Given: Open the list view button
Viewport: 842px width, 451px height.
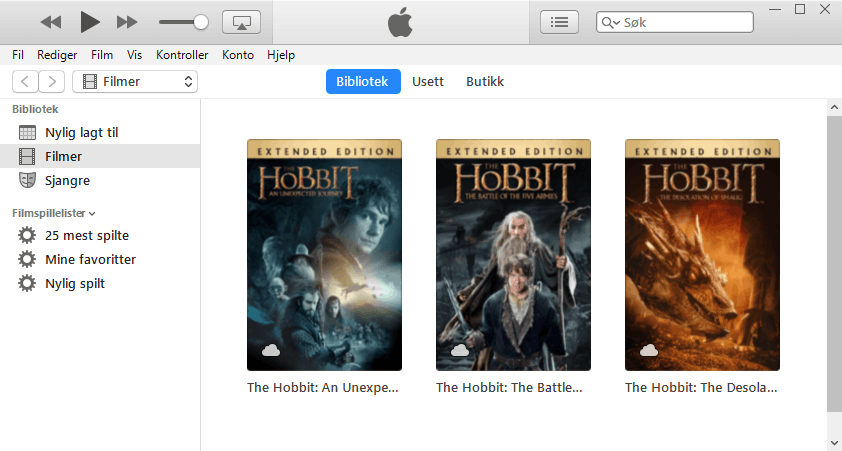Looking at the screenshot, I should (559, 21).
